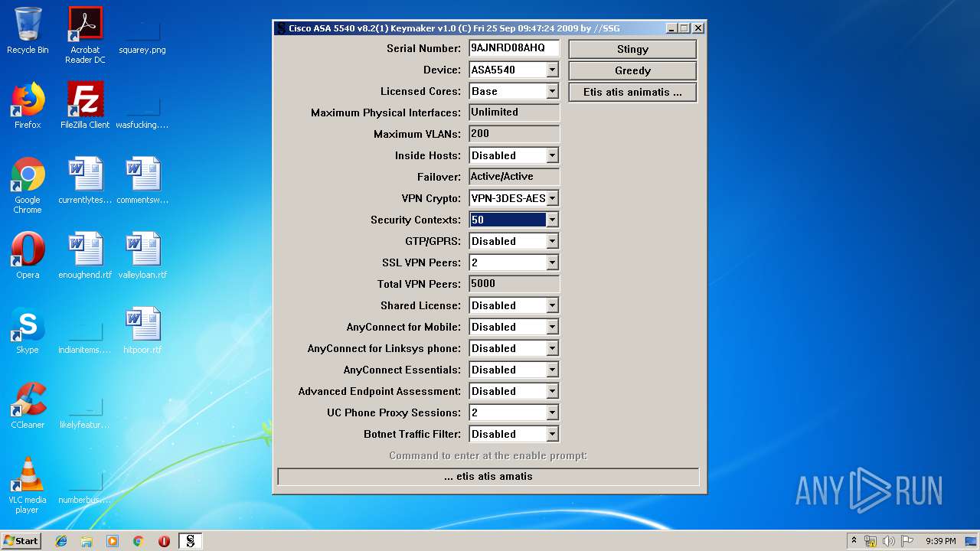Launch Opera desktop shortcut
This screenshot has height=551, width=980.
point(28,256)
